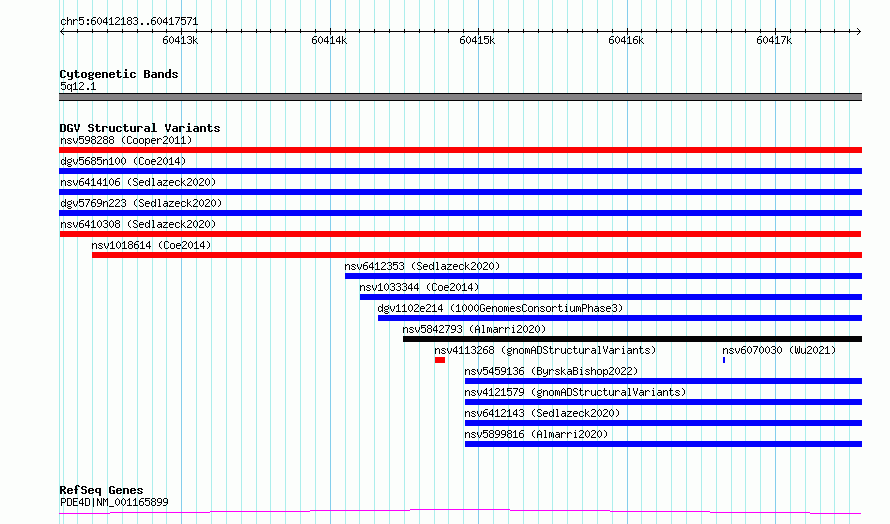The image size is (890, 524).
Task: Select the red bar under nsv598288
Action: [460, 150]
